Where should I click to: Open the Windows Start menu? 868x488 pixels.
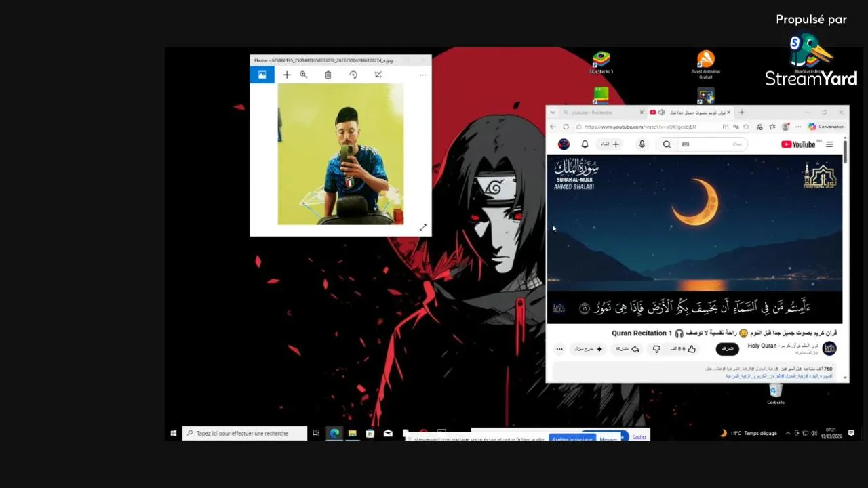174,433
